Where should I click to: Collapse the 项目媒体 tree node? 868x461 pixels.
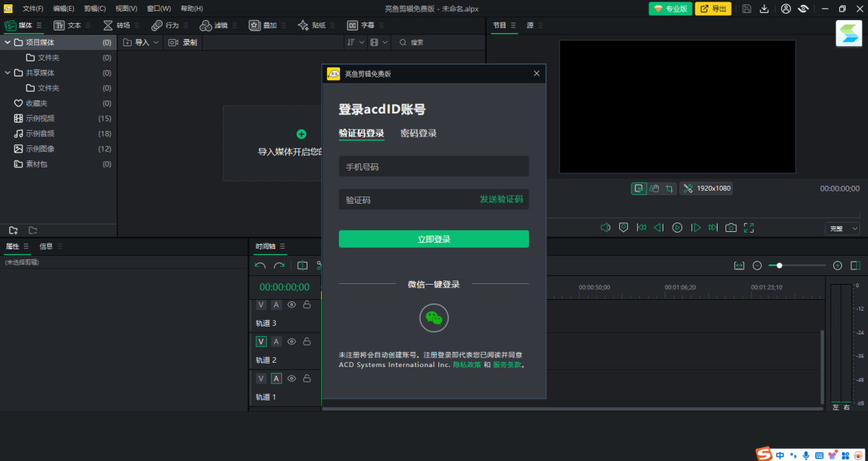pos(7,43)
